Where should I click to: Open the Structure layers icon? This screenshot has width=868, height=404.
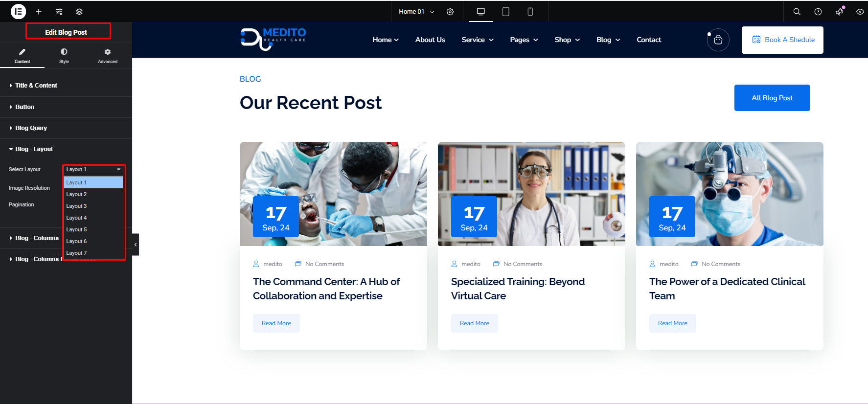(79, 12)
